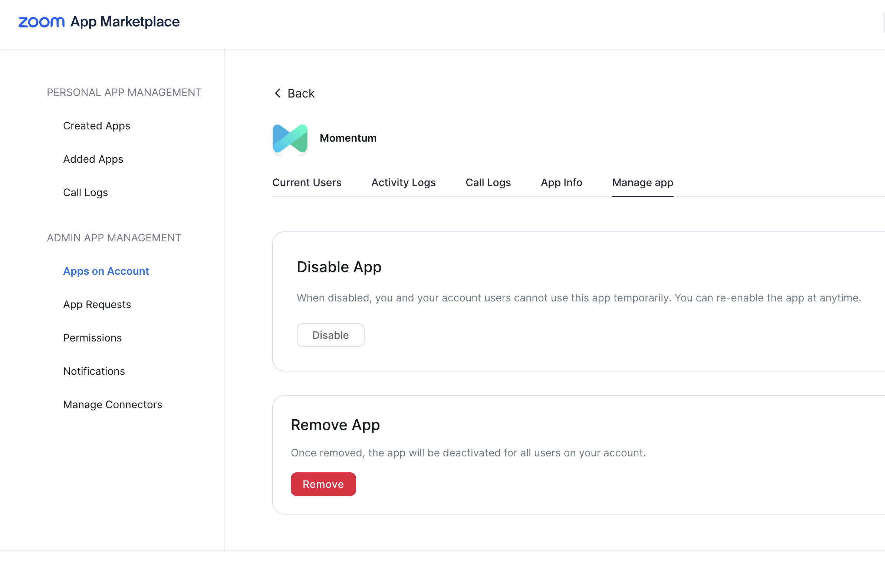Navigate to Added Apps
This screenshot has width=885, height=588.
point(93,159)
